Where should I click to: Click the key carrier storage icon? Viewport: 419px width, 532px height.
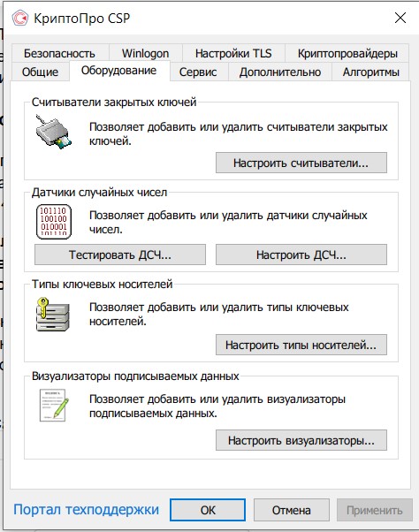(x=52, y=315)
